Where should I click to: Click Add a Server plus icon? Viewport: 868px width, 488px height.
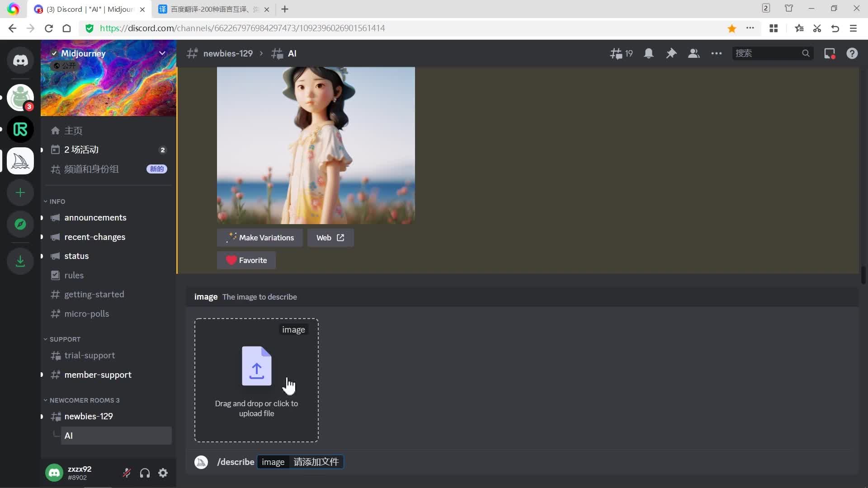[x=20, y=193]
